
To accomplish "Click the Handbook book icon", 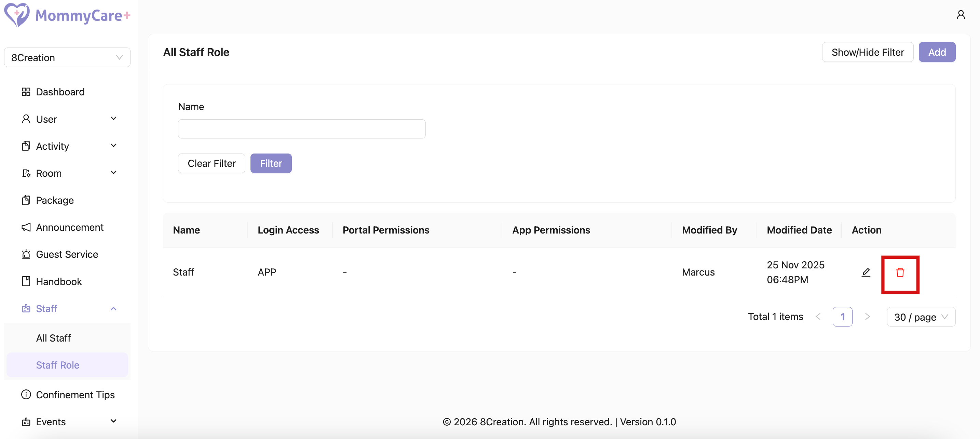I will [26, 281].
